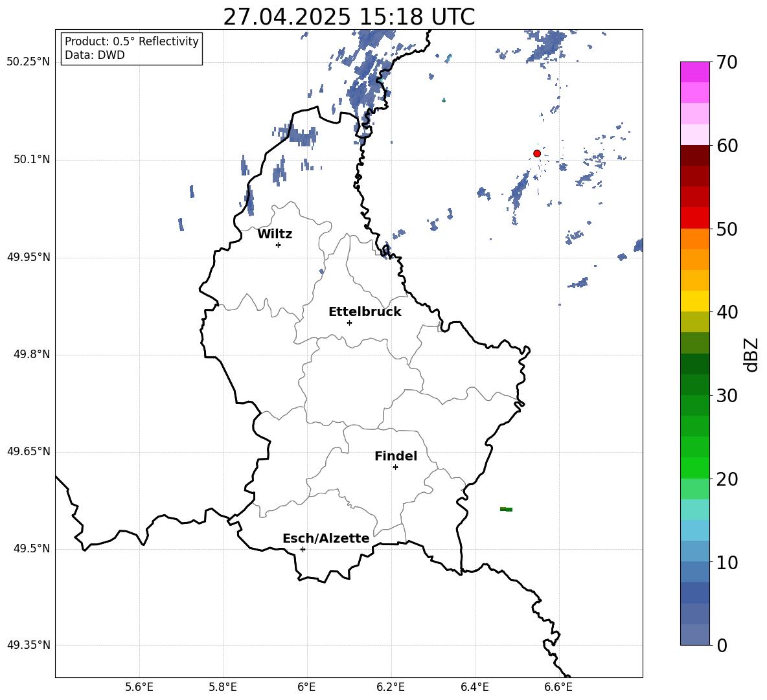Select the 'Wiltz' map label
Image resolution: width=767 pixels, height=700 pixels.
[275, 234]
